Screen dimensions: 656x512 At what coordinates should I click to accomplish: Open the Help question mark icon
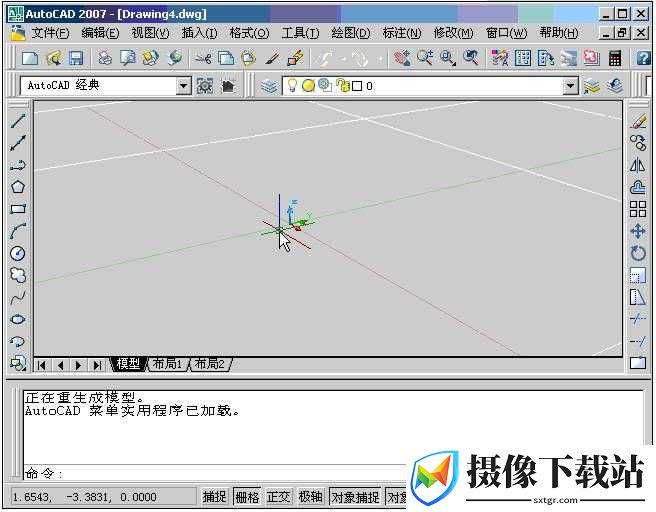coord(643,58)
